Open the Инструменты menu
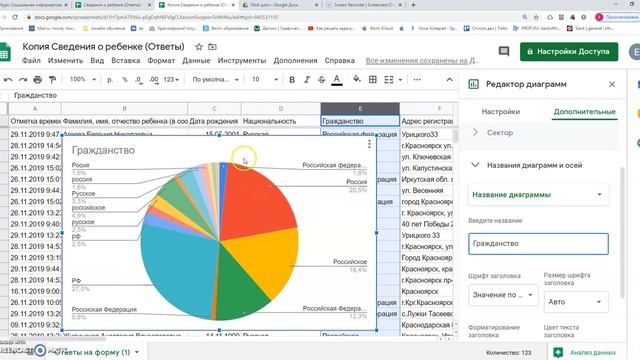 [x=242, y=60]
